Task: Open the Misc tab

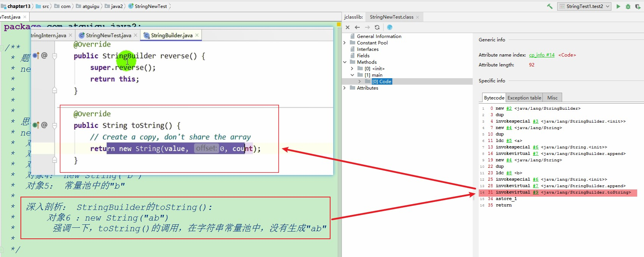Action: (x=552, y=98)
